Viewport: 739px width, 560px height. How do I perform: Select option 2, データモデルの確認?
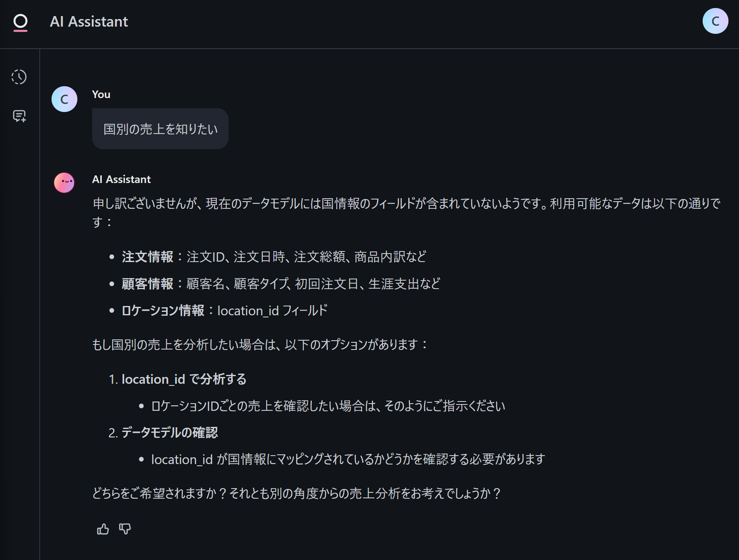[x=169, y=432]
